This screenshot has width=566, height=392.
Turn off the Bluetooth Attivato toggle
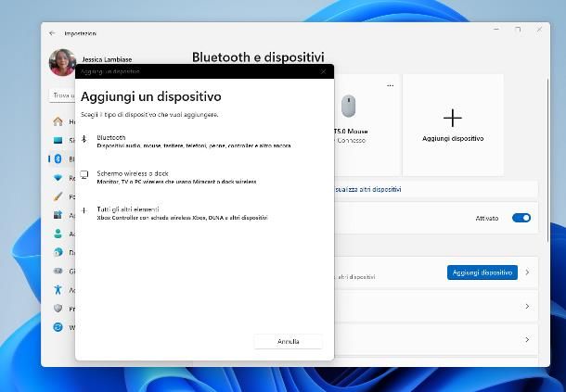[521, 218]
